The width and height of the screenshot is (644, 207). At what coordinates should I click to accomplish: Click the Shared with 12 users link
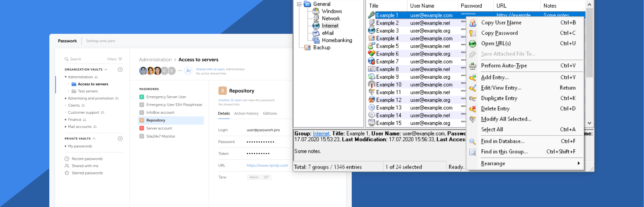[x=210, y=69]
